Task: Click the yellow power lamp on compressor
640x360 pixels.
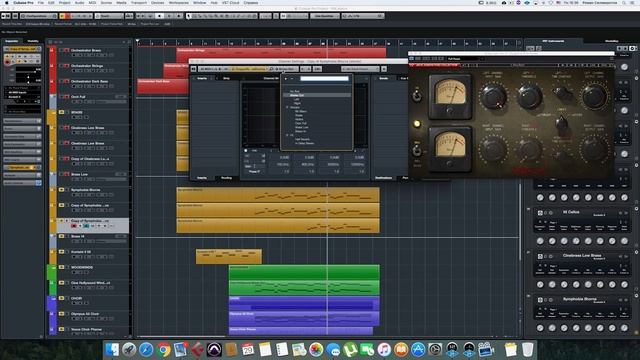Action: click(x=416, y=124)
